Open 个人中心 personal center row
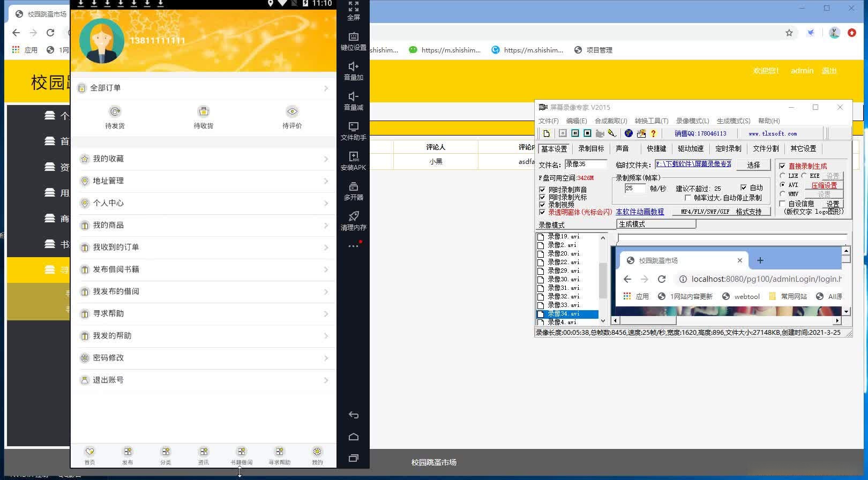 [204, 203]
